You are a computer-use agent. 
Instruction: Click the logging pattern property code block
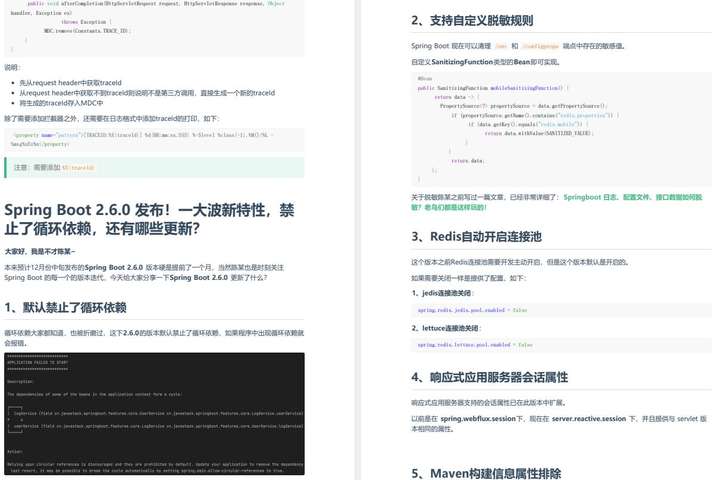(154, 140)
